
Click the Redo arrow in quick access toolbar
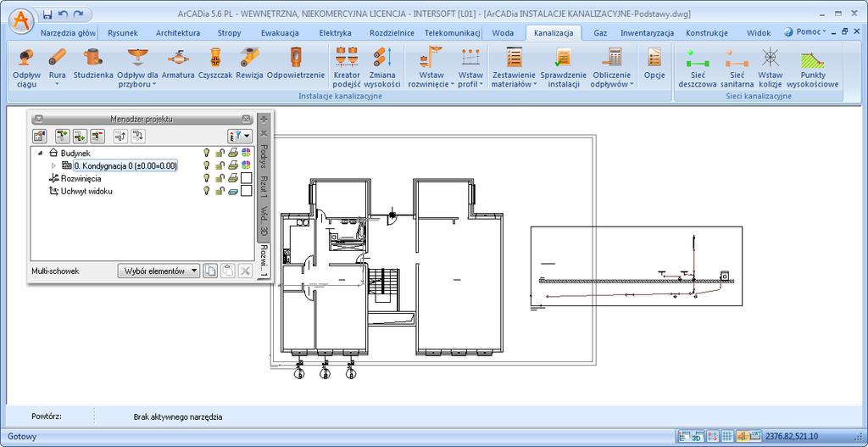pyautogui.click(x=78, y=14)
